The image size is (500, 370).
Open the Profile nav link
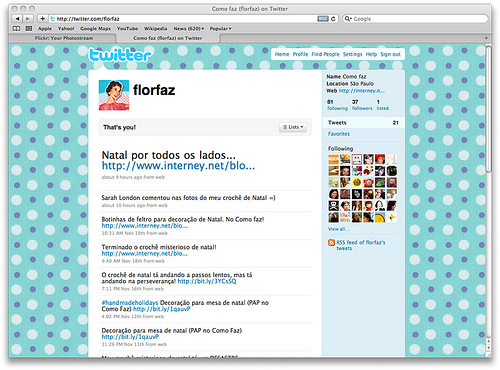(x=300, y=54)
